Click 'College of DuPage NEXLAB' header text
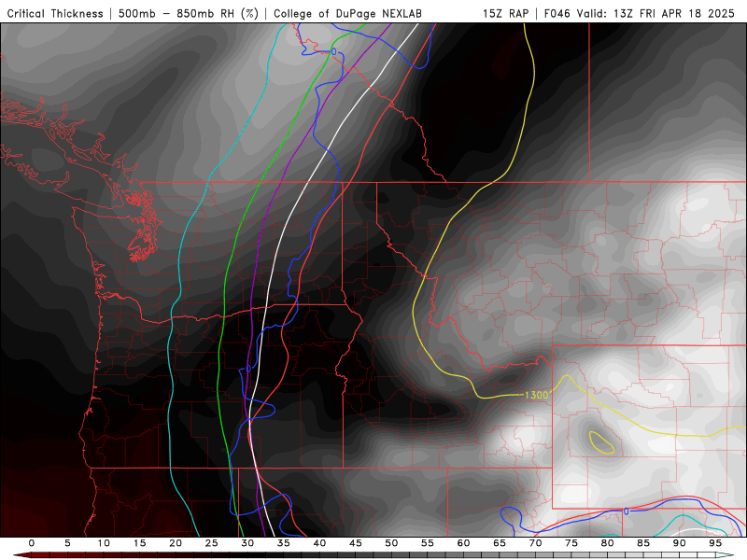This screenshot has height=560, width=747. click(347, 13)
